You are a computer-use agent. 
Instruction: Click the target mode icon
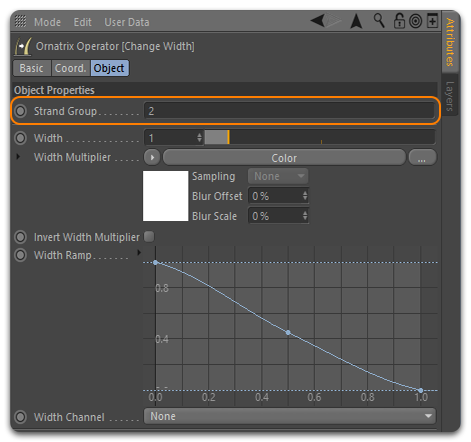click(x=415, y=22)
